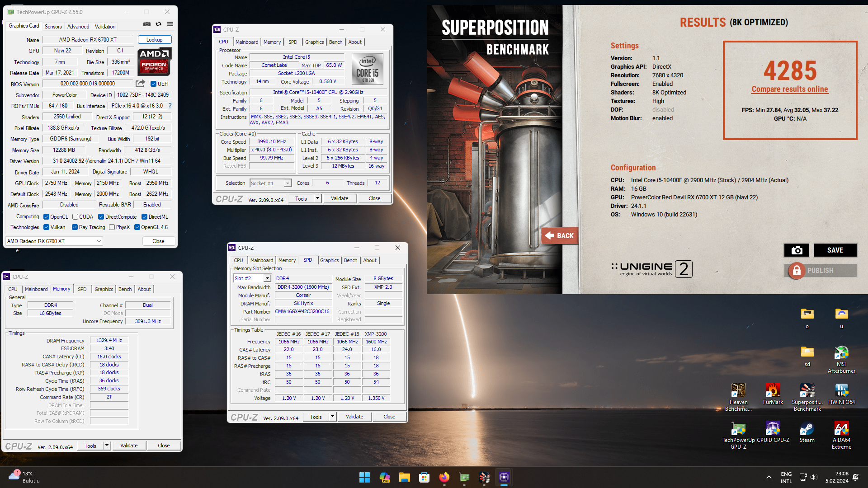Toggle DirectML checkbox
Viewport: 868px width, 488px height.
[x=145, y=217]
